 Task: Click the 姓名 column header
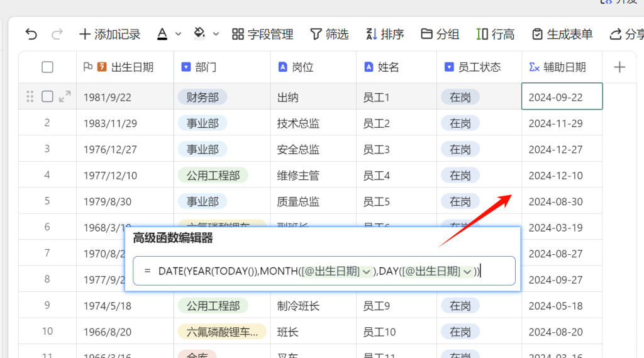tap(396, 67)
